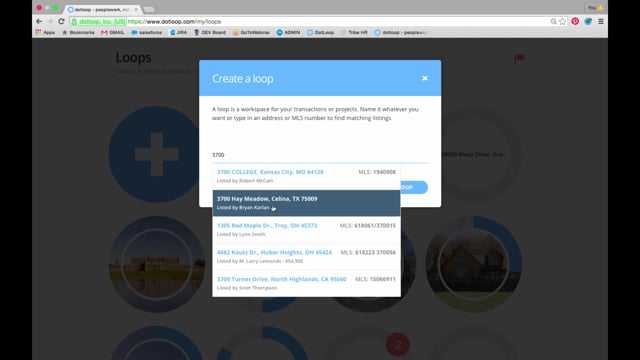Open the Chrome hamburger menu
The height and width of the screenshot is (360, 640).
pyautogui.click(x=601, y=21)
